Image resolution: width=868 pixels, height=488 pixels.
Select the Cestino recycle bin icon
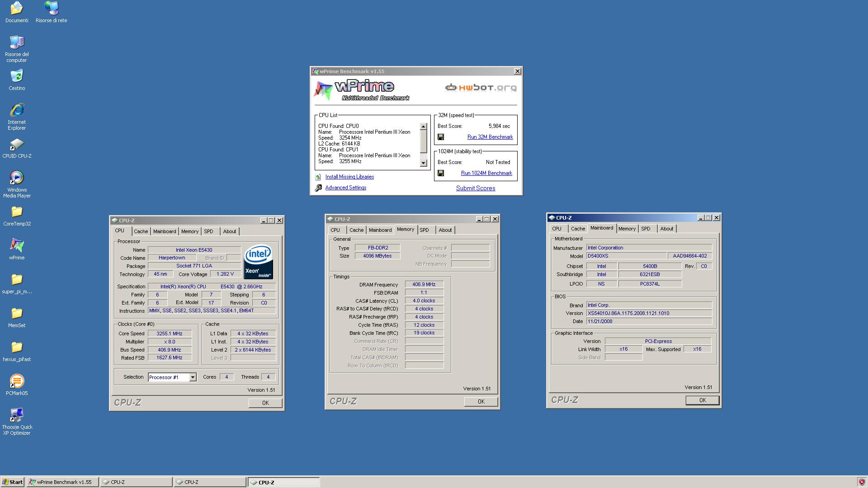[17, 80]
